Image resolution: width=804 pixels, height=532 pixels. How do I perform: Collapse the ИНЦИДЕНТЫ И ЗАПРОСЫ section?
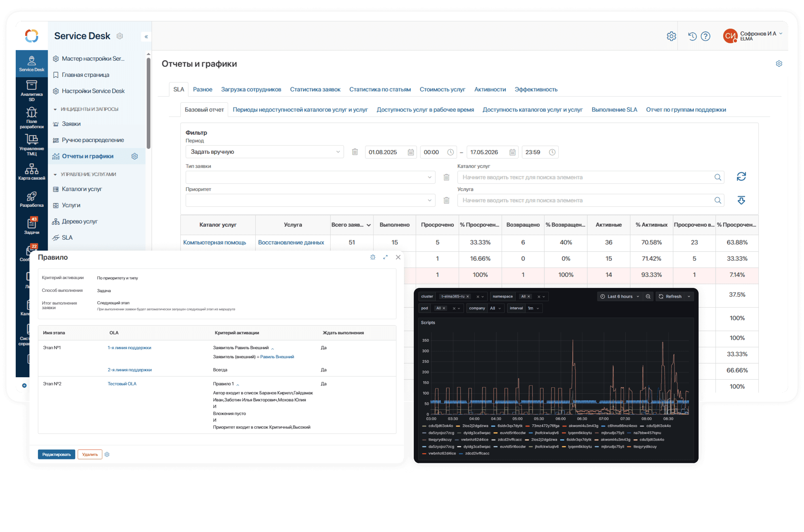click(x=55, y=109)
